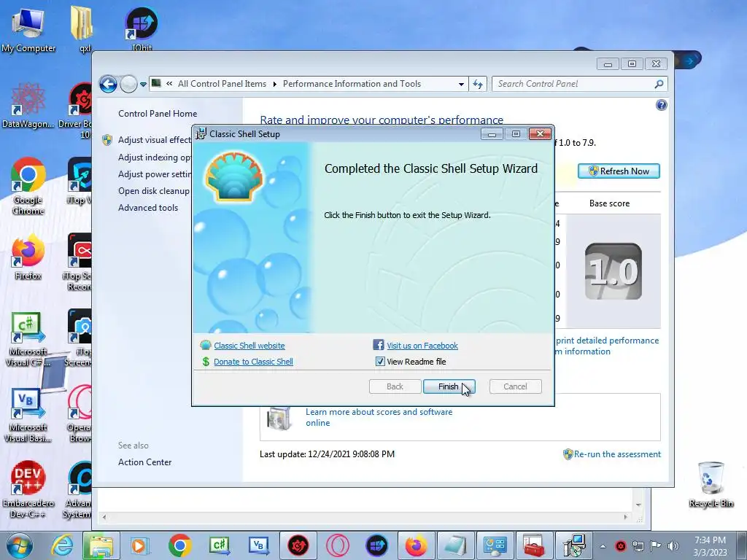Show hidden system tray icons

tap(603, 546)
